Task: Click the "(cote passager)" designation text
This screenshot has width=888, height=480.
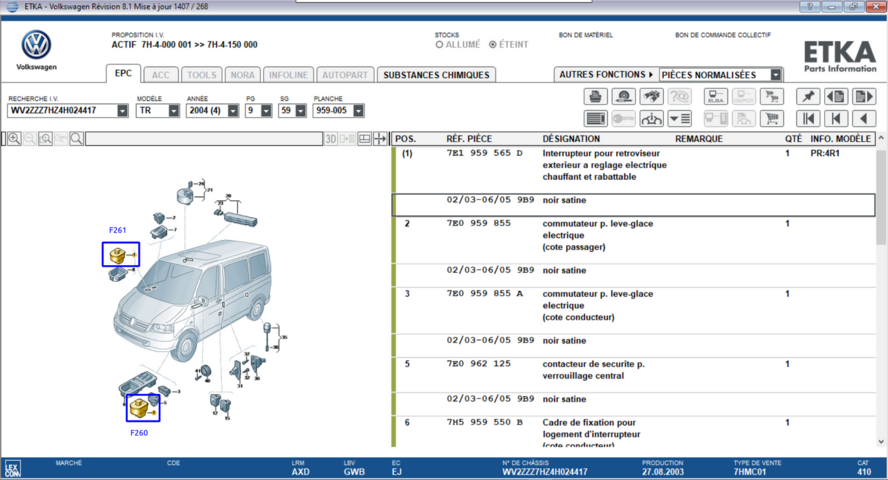Action: click(574, 247)
